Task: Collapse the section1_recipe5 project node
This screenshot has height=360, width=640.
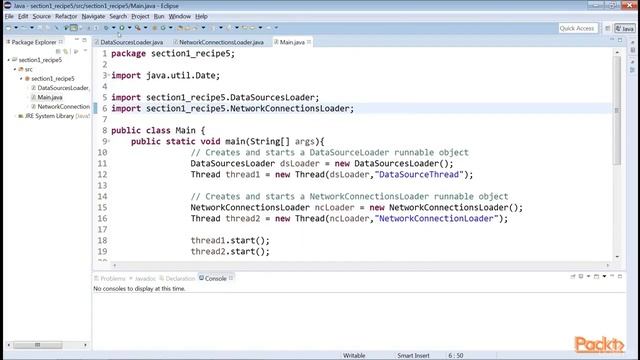Action: point(9,60)
